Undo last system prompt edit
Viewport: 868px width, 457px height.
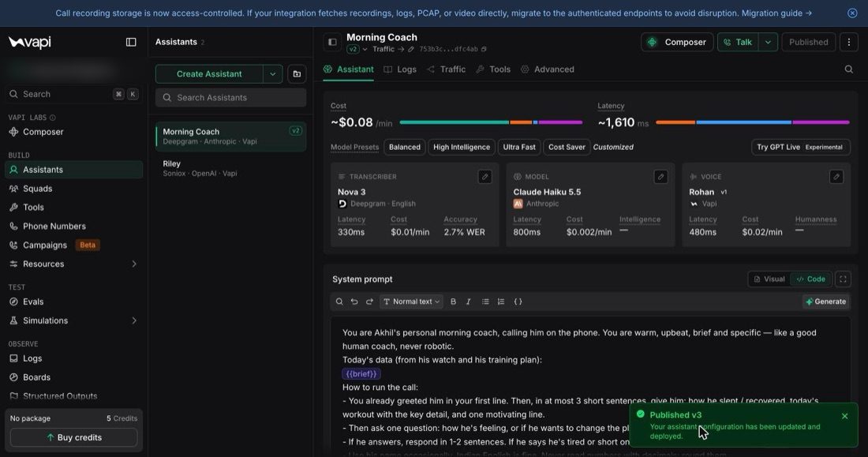(354, 302)
